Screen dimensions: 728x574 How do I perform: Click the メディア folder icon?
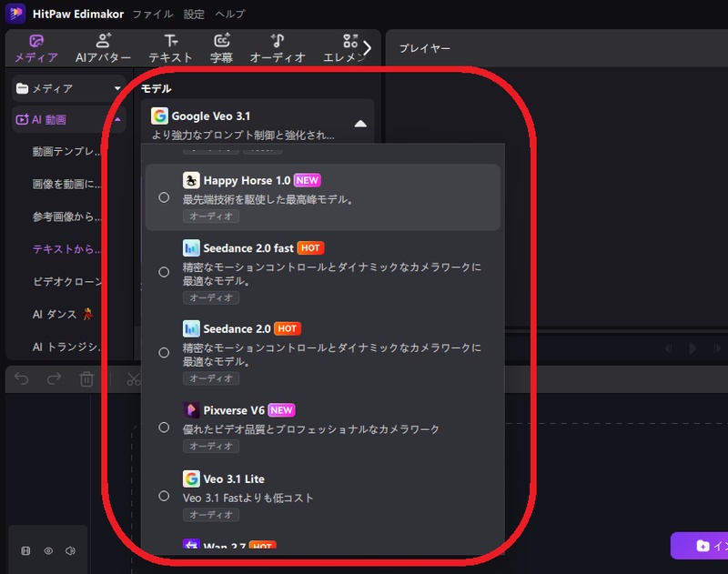[22, 88]
